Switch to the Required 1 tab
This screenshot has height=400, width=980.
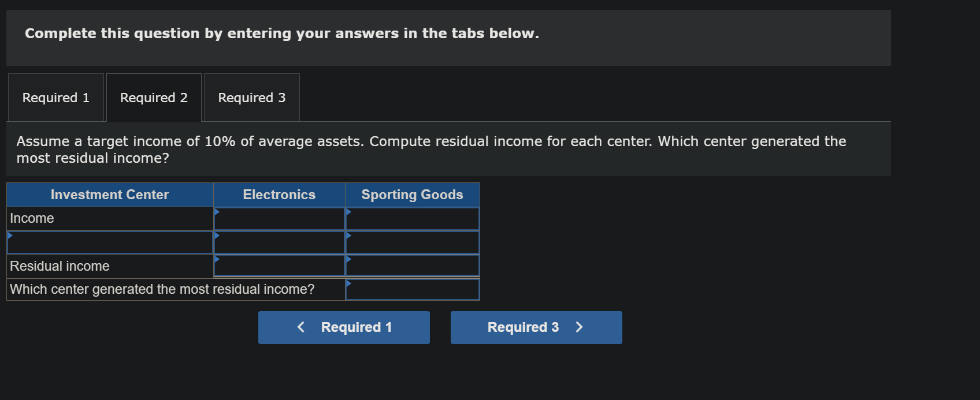[x=55, y=98]
